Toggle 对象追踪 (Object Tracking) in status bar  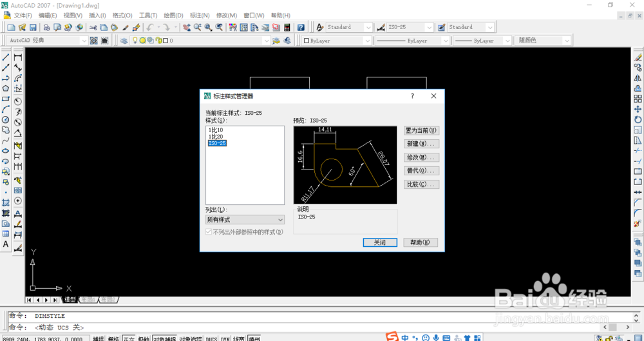coord(191,338)
